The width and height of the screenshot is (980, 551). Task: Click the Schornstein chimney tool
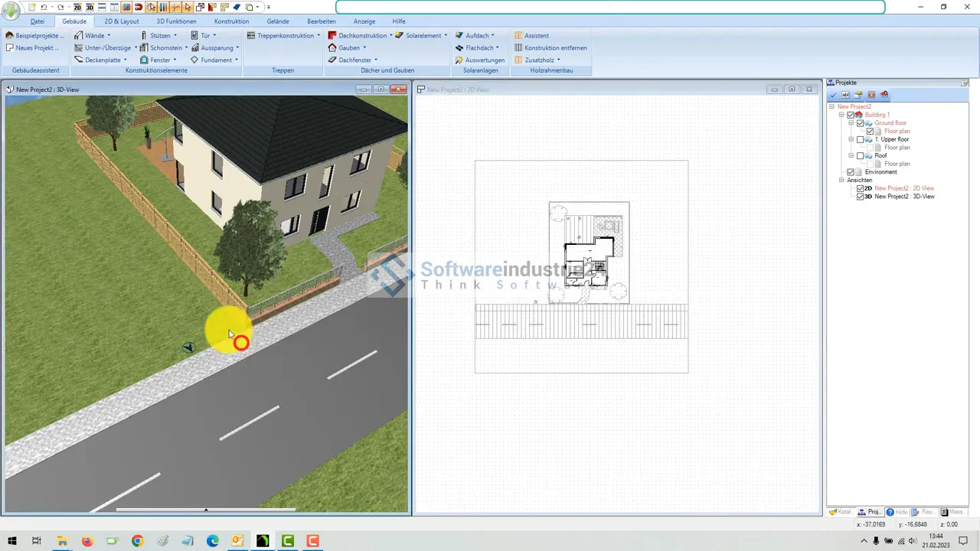162,47
